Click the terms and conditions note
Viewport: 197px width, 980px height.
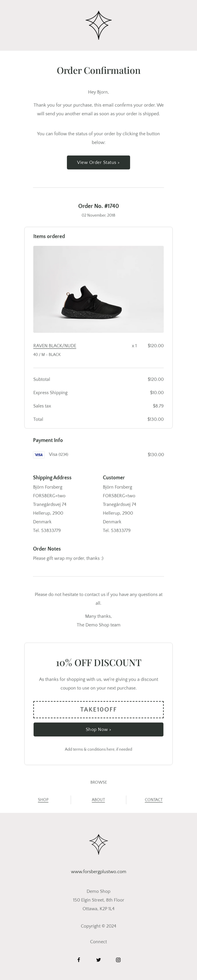click(x=98, y=749)
